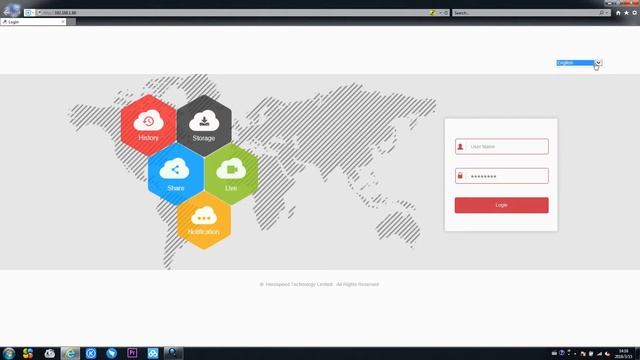
Task: Focus the password field
Action: (x=502, y=176)
